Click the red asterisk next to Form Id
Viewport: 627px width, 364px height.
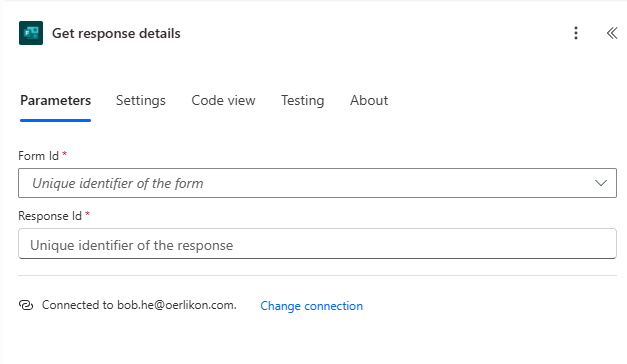pos(64,154)
